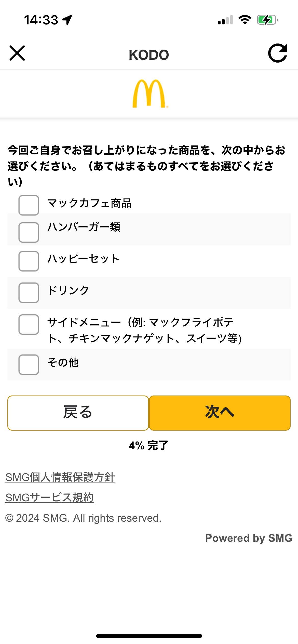Image resolution: width=298 pixels, height=644 pixels.
Task: Tap the home indicator bar
Action: click(x=149, y=636)
